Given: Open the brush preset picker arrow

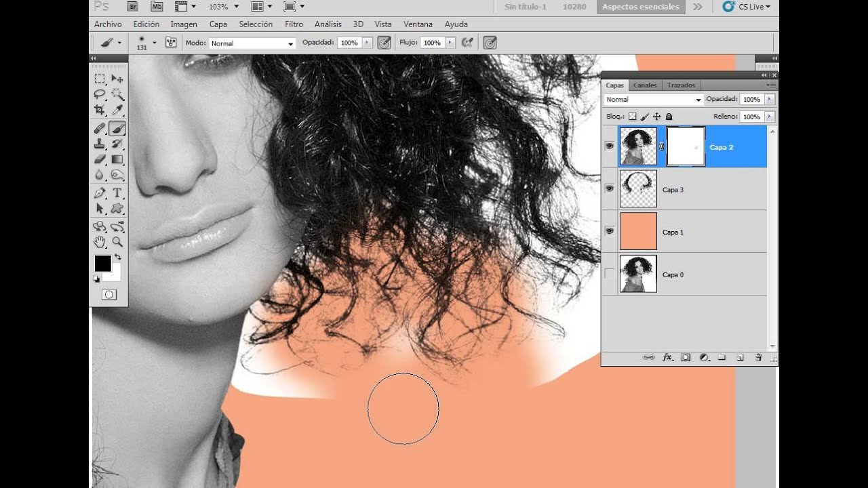Looking at the screenshot, I should pyautogui.click(x=155, y=43).
